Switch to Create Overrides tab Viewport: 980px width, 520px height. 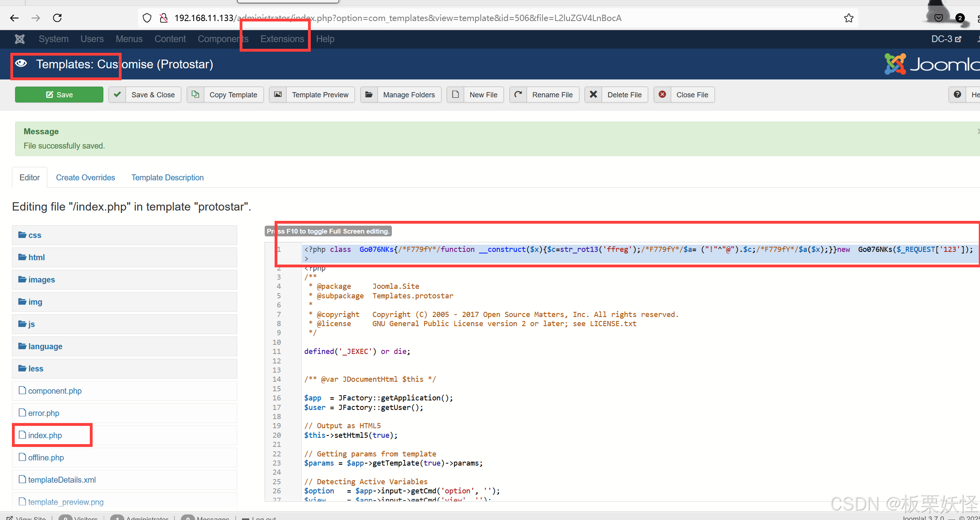point(85,178)
